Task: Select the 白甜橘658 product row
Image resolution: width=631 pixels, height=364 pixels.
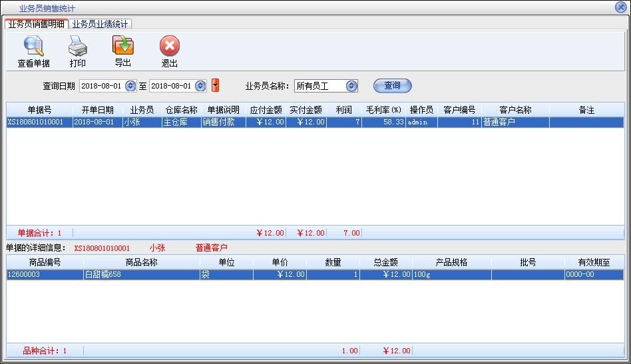Action: point(141,274)
